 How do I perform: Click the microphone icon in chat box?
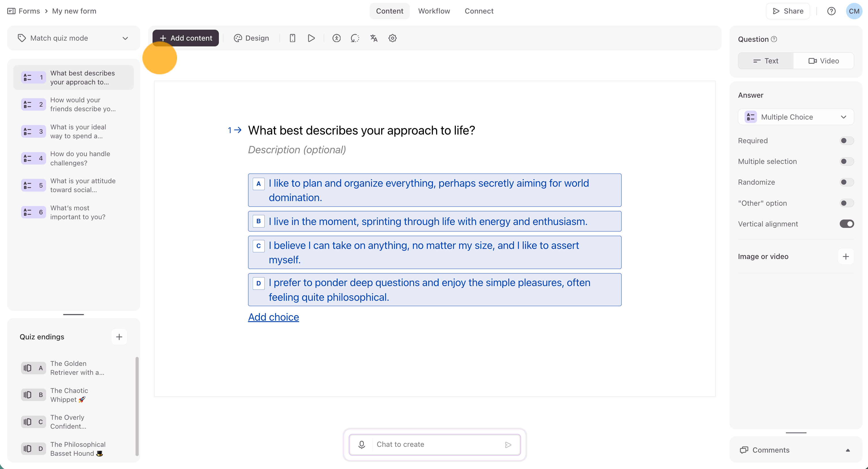tap(362, 445)
